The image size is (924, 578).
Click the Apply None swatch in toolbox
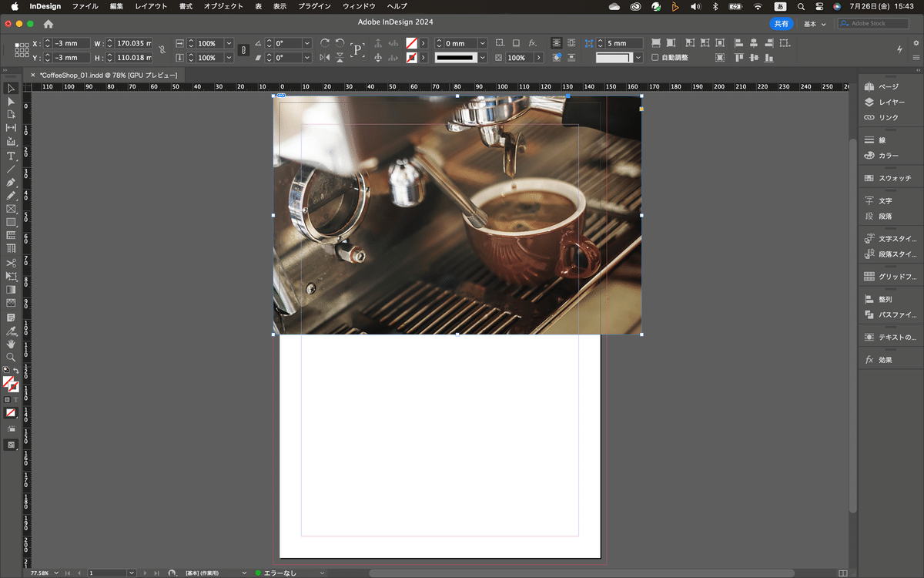(11, 413)
